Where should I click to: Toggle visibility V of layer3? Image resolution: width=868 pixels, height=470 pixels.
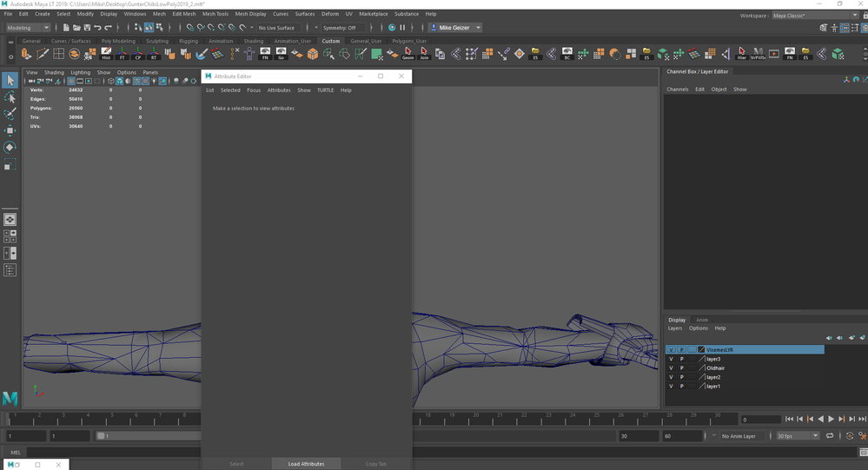[x=671, y=359]
